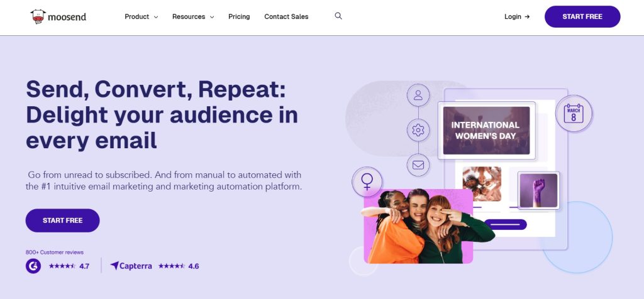
Task: Click the 'Go from unread to subscribed' paragraph
Action: point(164,180)
